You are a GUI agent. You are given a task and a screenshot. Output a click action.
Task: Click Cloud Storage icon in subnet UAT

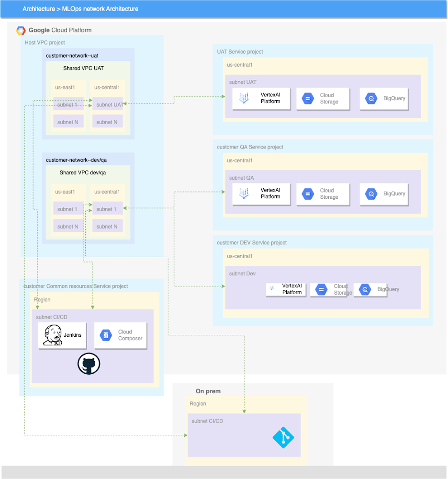pyautogui.click(x=308, y=98)
